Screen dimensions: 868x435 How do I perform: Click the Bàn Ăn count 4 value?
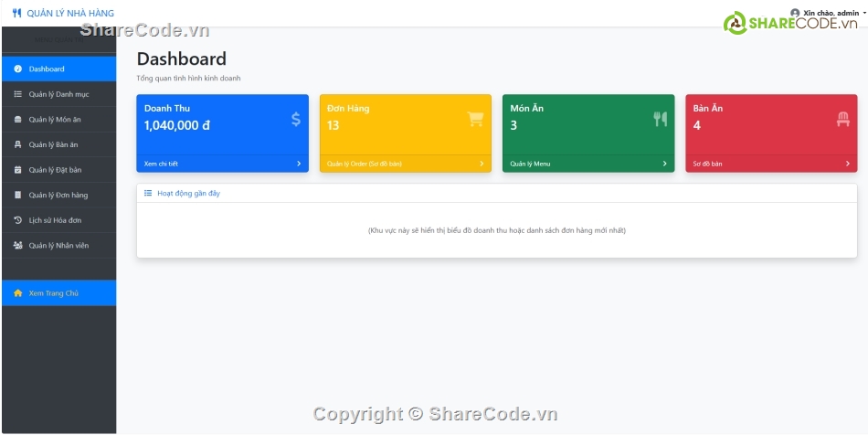pyautogui.click(x=696, y=125)
